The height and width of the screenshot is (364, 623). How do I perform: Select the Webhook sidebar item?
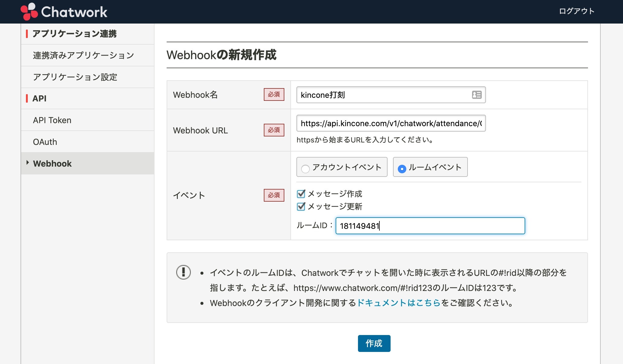(x=88, y=164)
